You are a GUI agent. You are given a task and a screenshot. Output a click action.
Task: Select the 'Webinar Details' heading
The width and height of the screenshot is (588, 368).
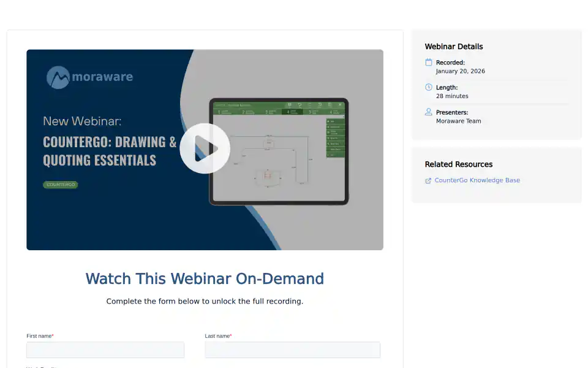(x=454, y=47)
